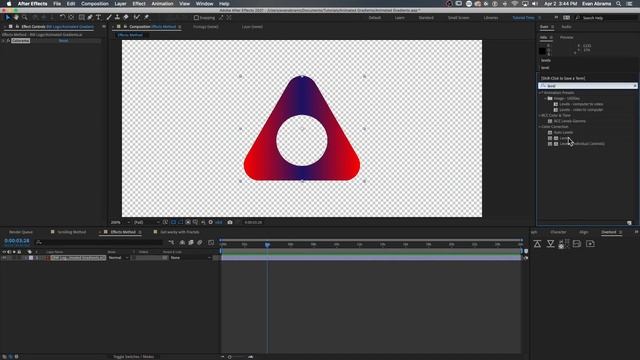Switch to the Character panel tab

click(558, 232)
